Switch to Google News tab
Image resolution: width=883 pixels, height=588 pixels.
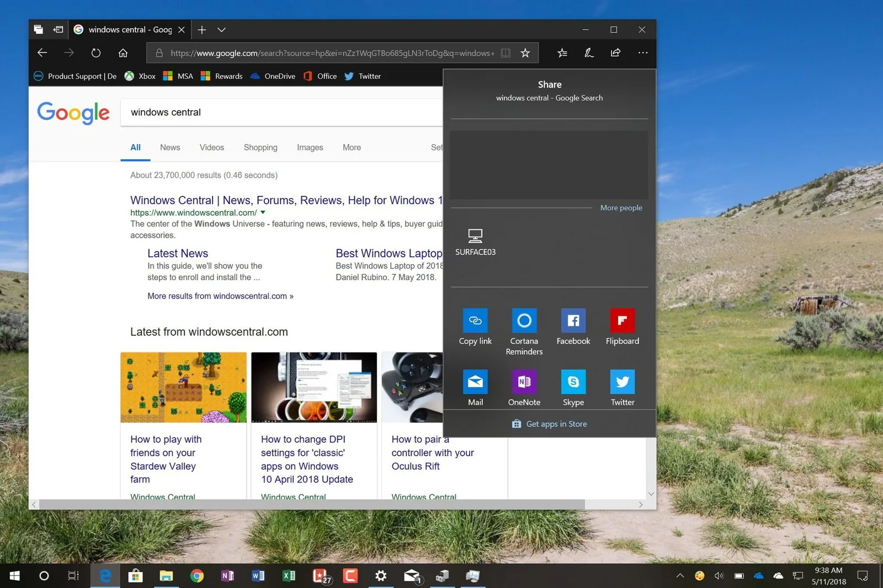tap(170, 147)
